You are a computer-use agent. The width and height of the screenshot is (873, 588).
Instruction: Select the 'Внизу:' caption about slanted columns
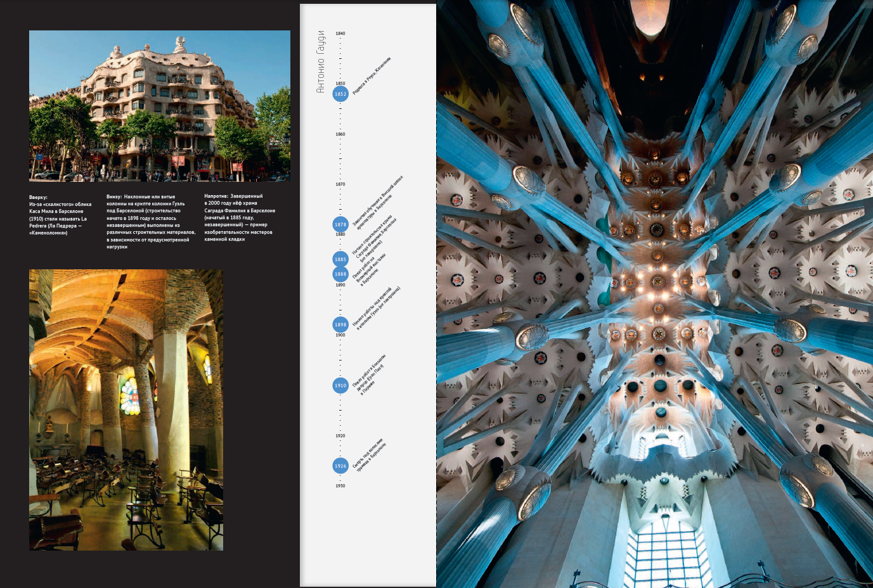pyautogui.click(x=150, y=221)
